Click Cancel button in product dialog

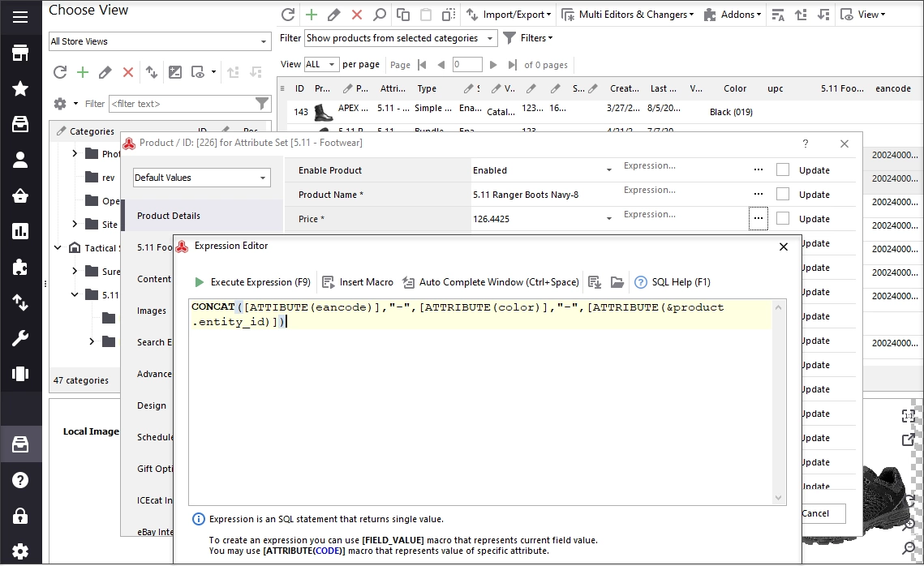(823, 513)
